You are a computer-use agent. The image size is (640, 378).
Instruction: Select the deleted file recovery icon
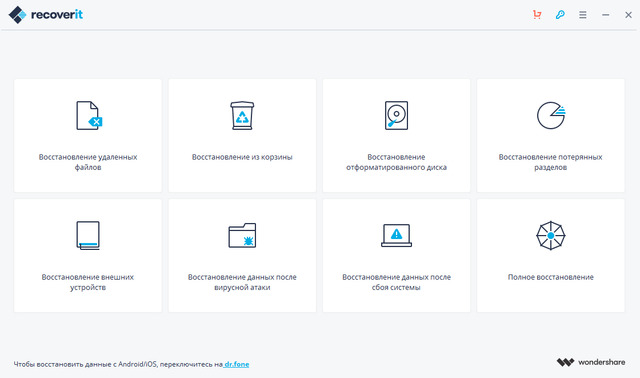(89, 116)
